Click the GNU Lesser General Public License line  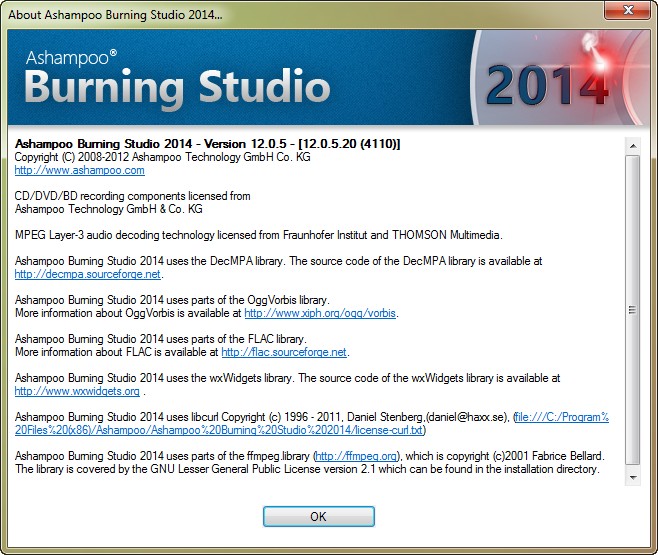(307, 469)
